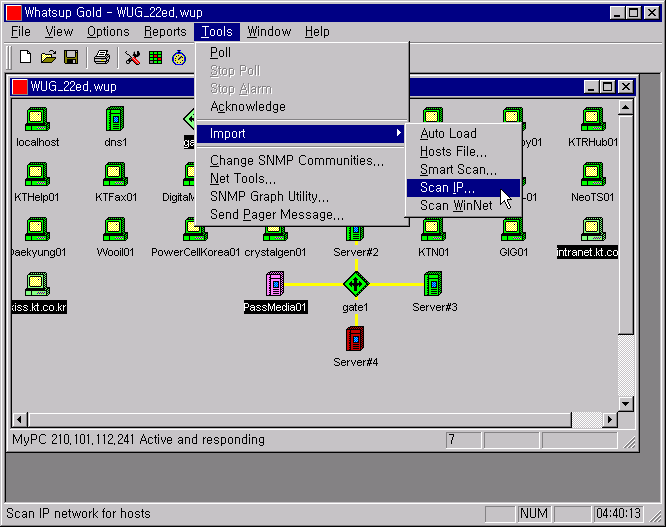This screenshot has width=666, height=527.
Task: Choose Acknowledge from the Tools menu
Action: pos(302,107)
